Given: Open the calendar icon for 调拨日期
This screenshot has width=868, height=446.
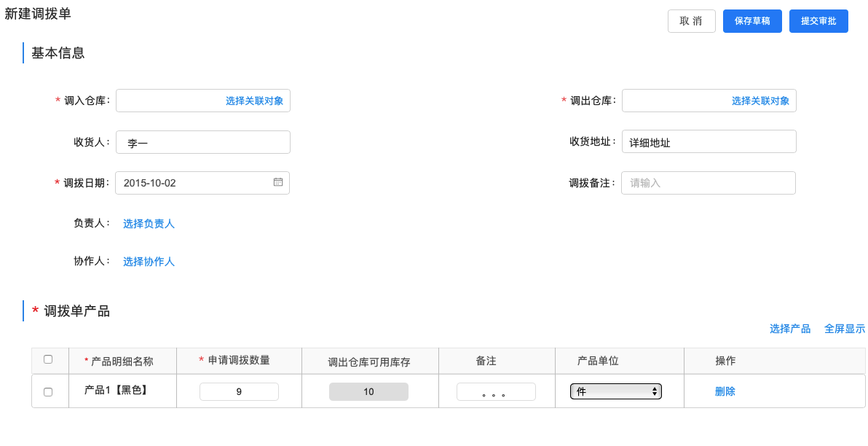Looking at the screenshot, I should point(277,182).
